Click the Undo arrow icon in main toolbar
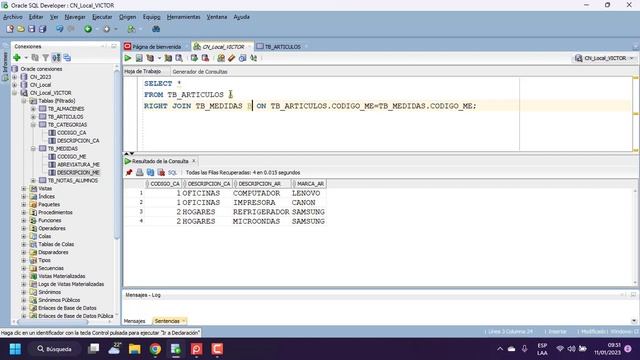 (60, 29)
